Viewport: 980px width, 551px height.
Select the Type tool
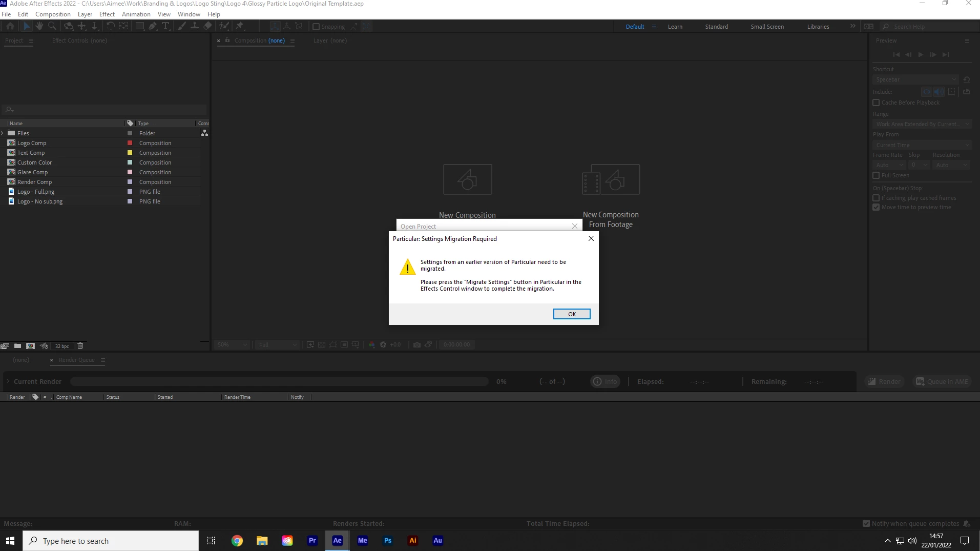(165, 26)
